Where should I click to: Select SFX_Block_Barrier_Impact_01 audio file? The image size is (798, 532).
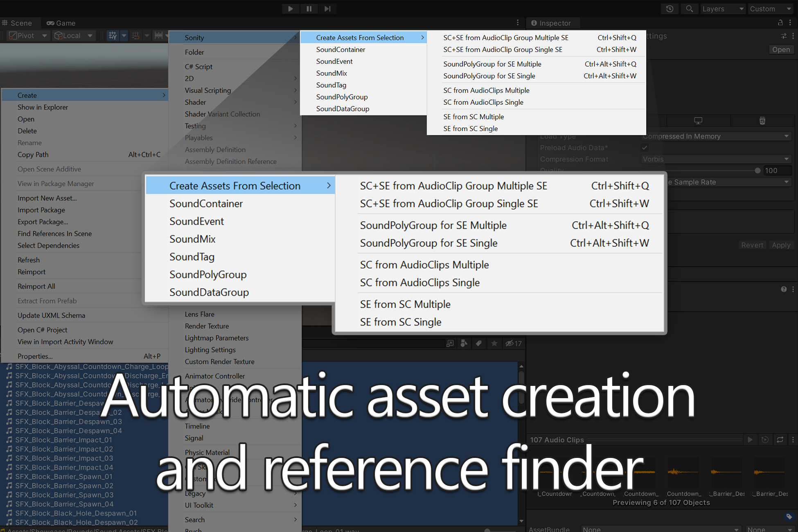tap(63, 440)
